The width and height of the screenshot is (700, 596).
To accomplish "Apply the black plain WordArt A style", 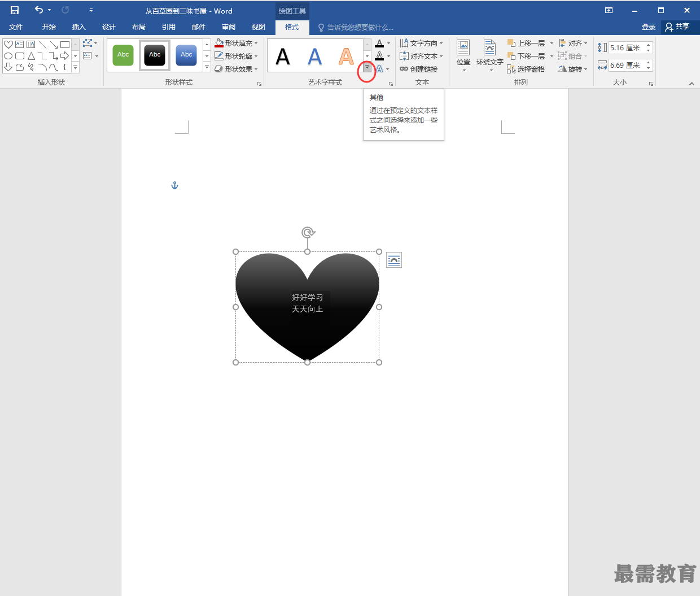I will [282, 56].
